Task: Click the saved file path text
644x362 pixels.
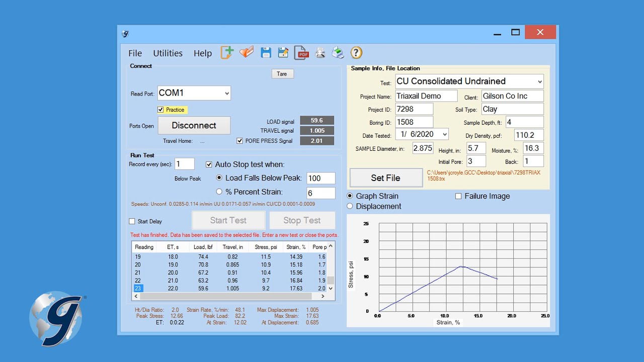Action: click(484, 175)
